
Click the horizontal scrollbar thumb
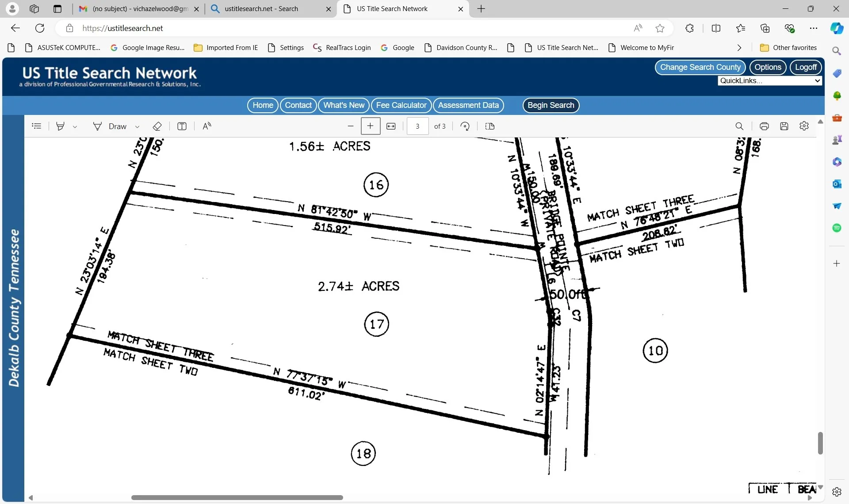pyautogui.click(x=237, y=497)
